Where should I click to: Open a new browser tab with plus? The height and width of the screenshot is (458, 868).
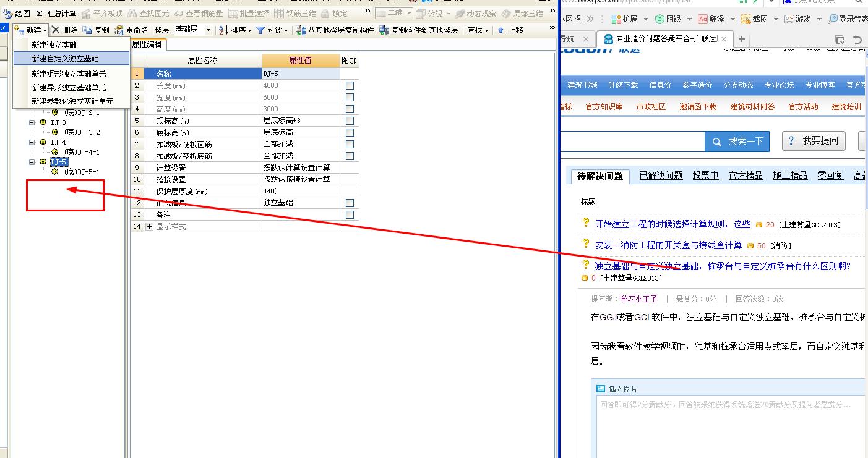coord(741,39)
